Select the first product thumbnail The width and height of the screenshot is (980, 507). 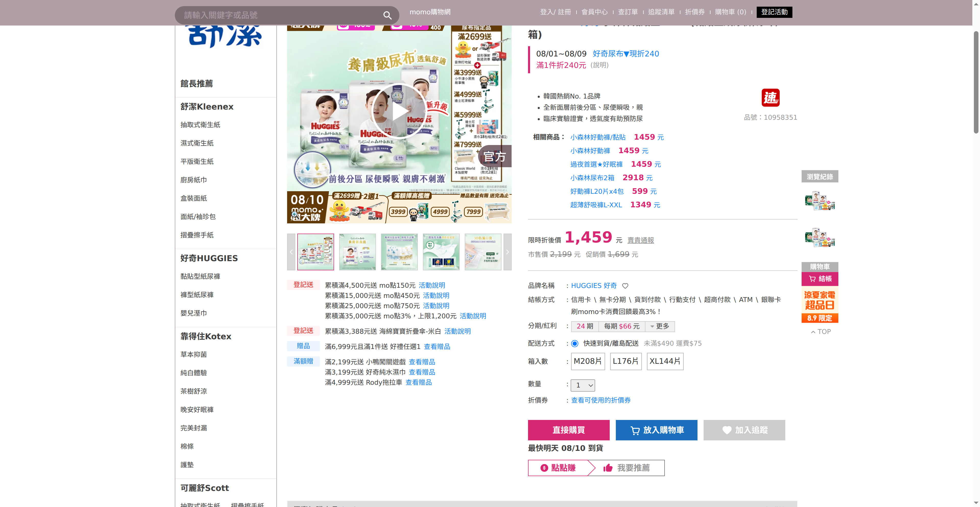(x=315, y=252)
